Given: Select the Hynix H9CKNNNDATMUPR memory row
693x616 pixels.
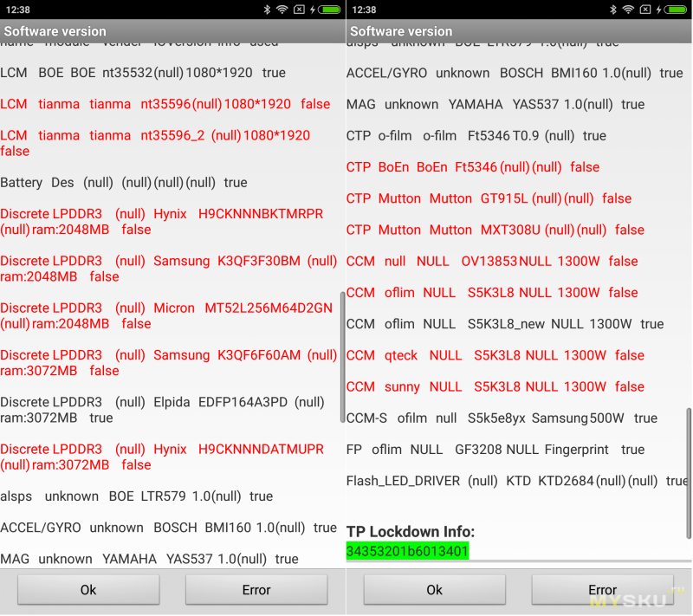Looking at the screenshot, I should [x=162, y=457].
